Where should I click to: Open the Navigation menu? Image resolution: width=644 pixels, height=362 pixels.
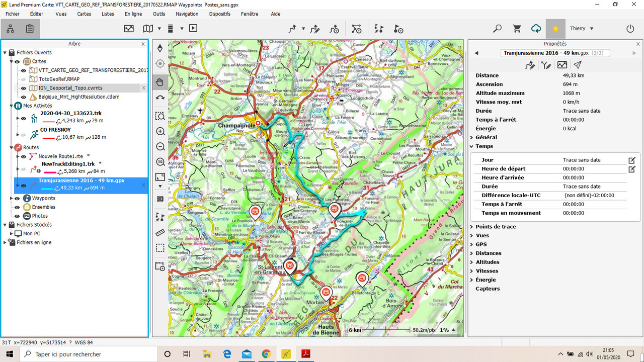click(x=187, y=14)
